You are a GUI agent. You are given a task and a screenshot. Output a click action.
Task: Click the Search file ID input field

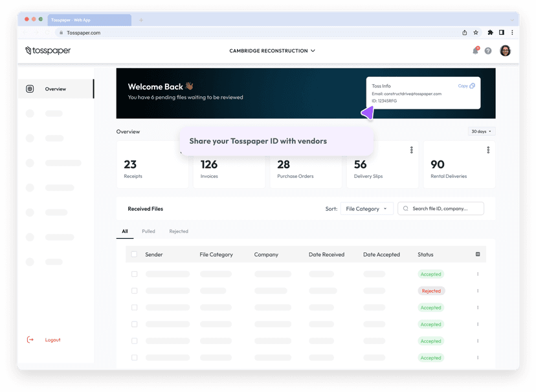coord(441,208)
